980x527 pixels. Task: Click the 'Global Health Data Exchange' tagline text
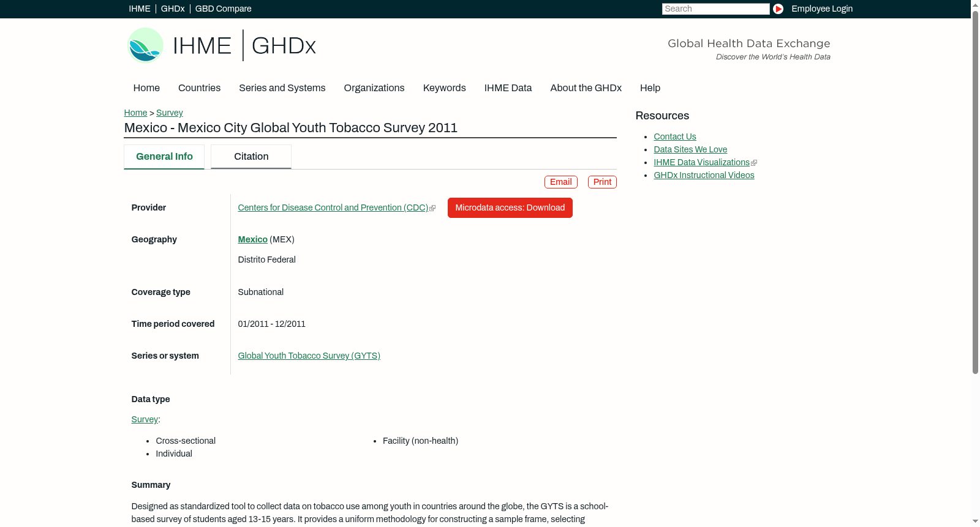tap(749, 43)
